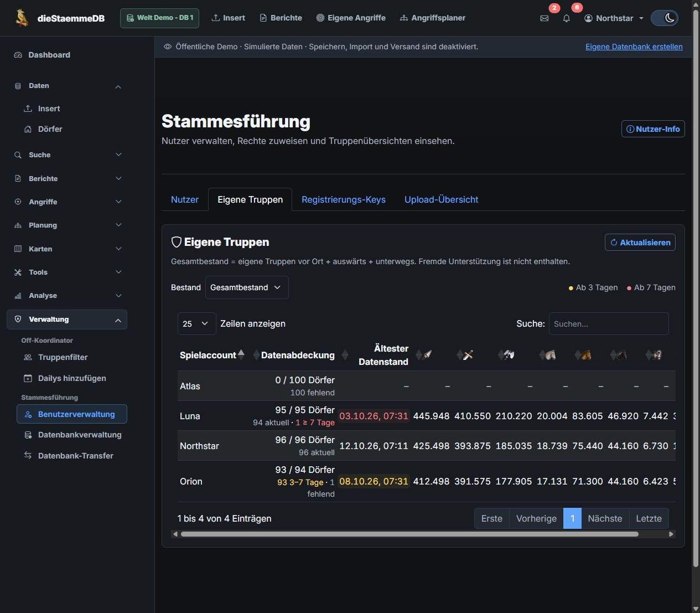
Task: Open the Northstar user menu dropdown
Action: coord(614,18)
